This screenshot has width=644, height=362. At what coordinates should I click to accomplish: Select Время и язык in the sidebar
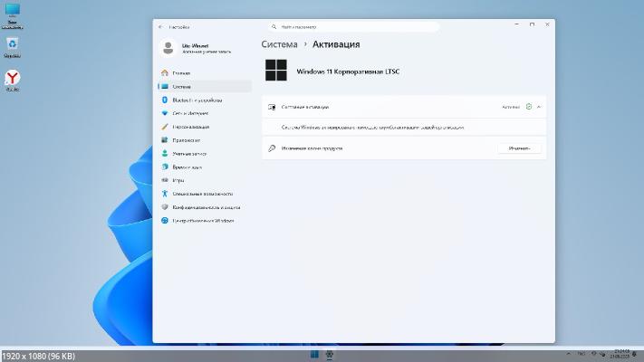point(187,167)
